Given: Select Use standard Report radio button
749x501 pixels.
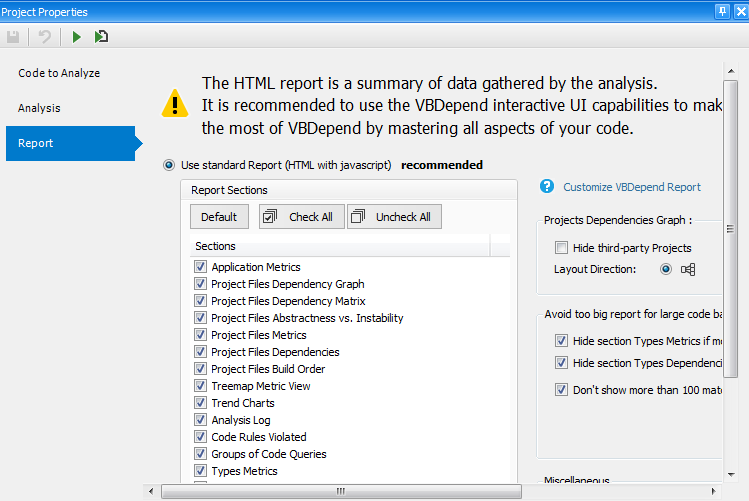Looking at the screenshot, I should pyautogui.click(x=168, y=165).
